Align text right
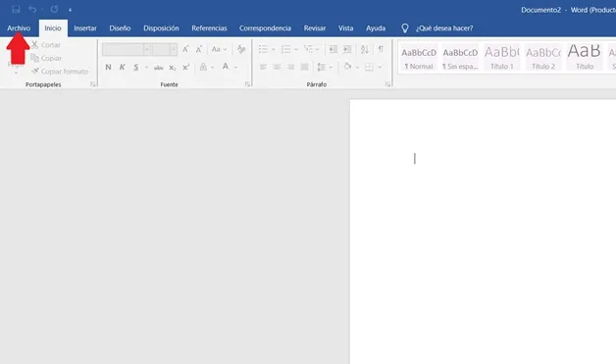 point(290,68)
